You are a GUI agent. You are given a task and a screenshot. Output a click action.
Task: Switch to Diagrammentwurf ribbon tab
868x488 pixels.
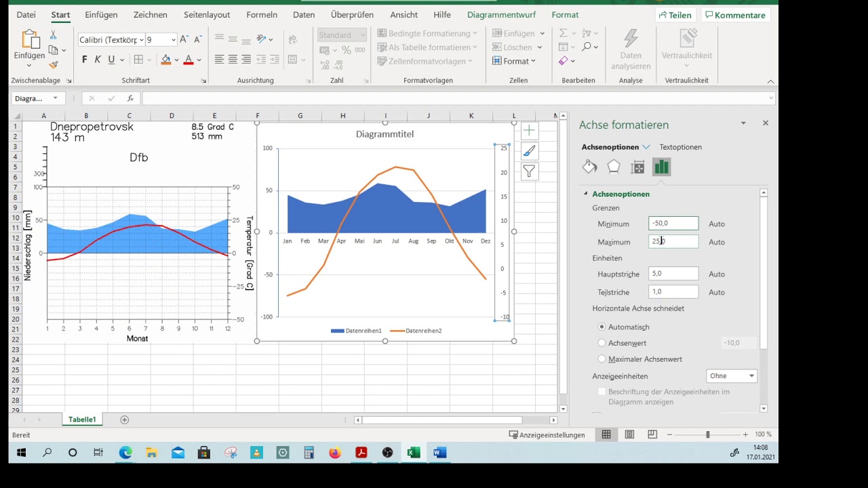point(500,15)
